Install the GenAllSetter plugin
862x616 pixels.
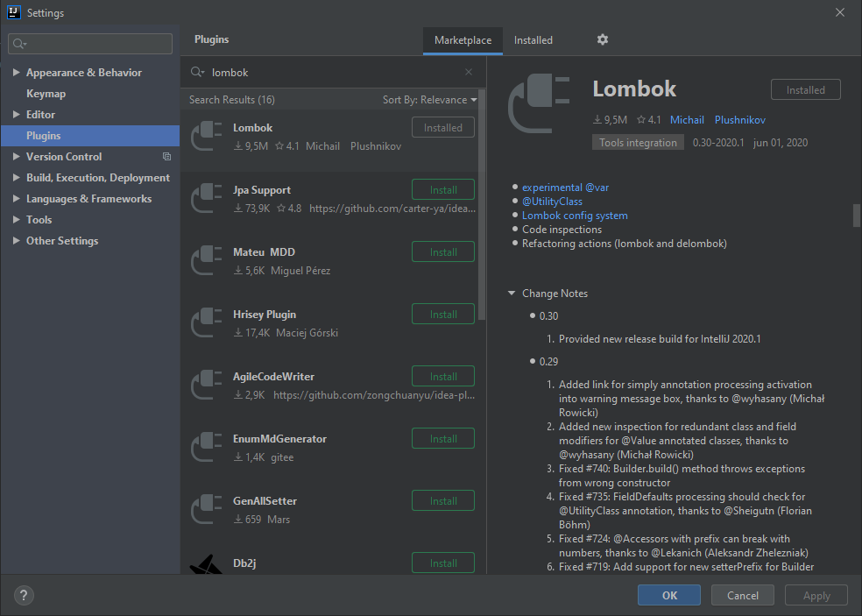click(443, 500)
